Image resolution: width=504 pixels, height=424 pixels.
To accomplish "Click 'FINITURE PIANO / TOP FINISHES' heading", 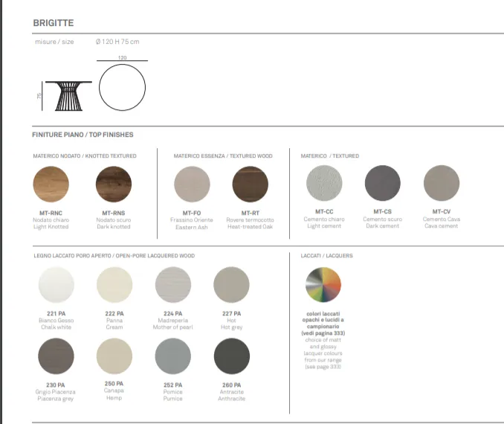I will pyautogui.click(x=83, y=135).
